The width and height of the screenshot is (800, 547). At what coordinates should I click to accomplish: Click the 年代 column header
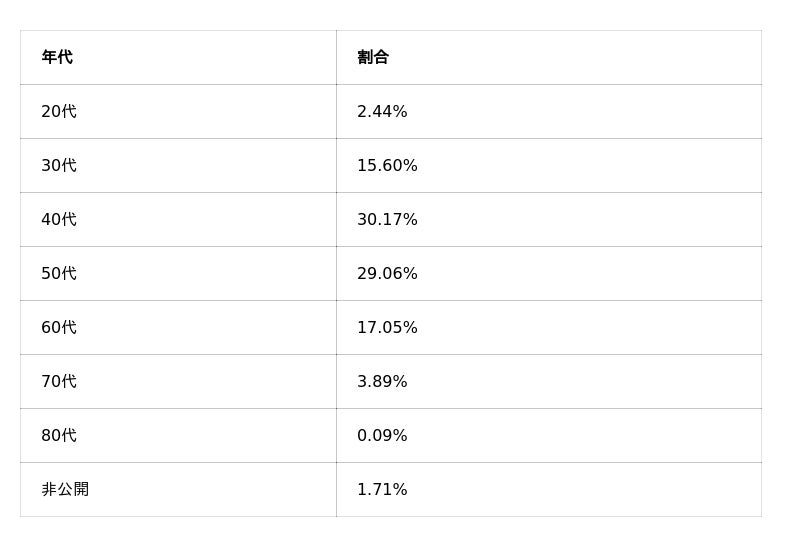[x=57, y=58]
